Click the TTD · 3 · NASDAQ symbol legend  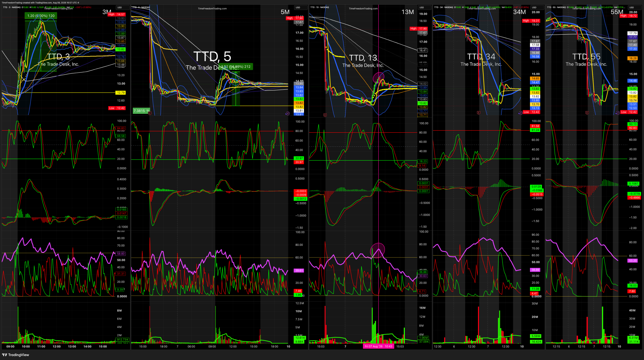coord(12,7)
